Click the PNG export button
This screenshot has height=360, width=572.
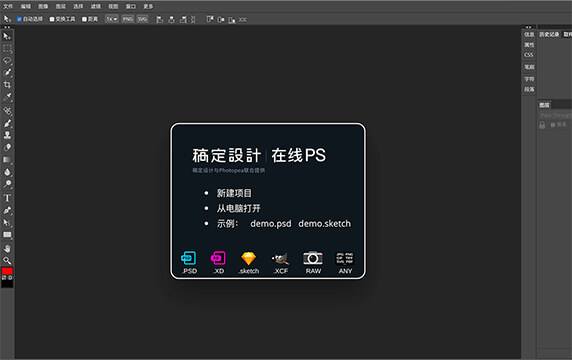click(x=128, y=19)
